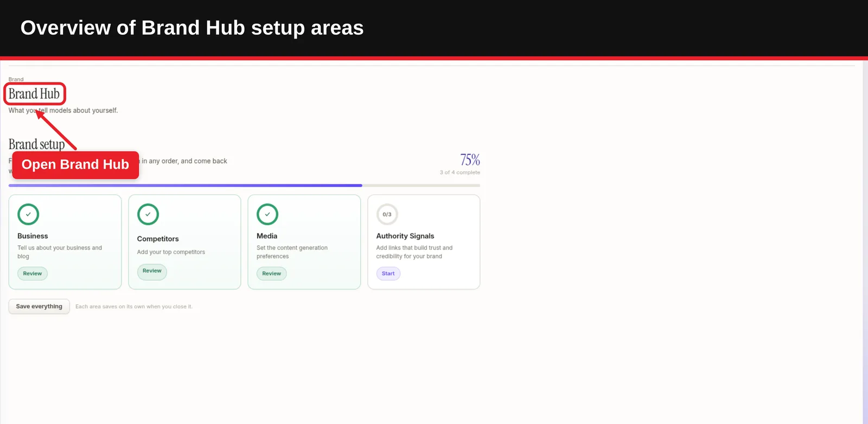Select the Business card title
The height and width of the screenshot is (424, 868).
(33, 236)
